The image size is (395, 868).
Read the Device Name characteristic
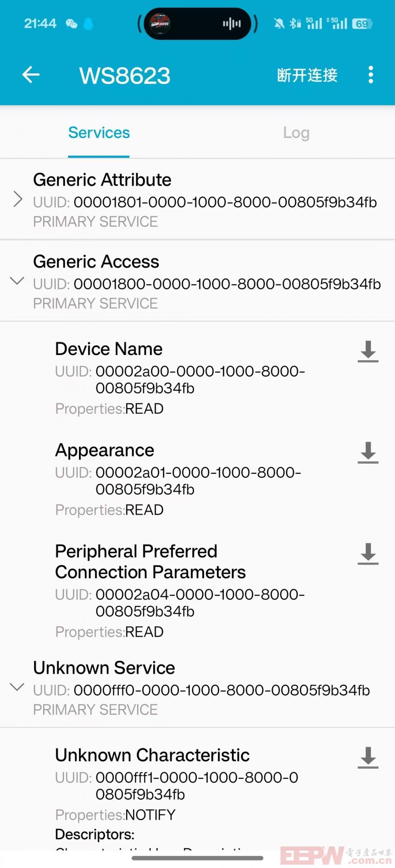368,351
